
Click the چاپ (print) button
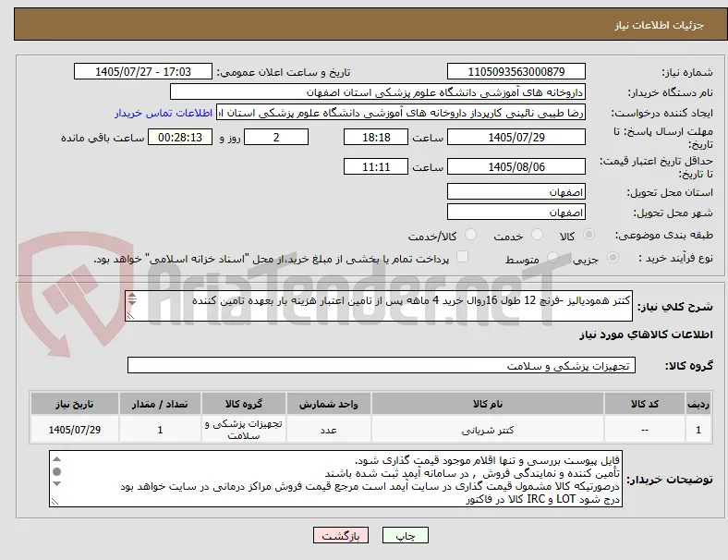[405, 535]
